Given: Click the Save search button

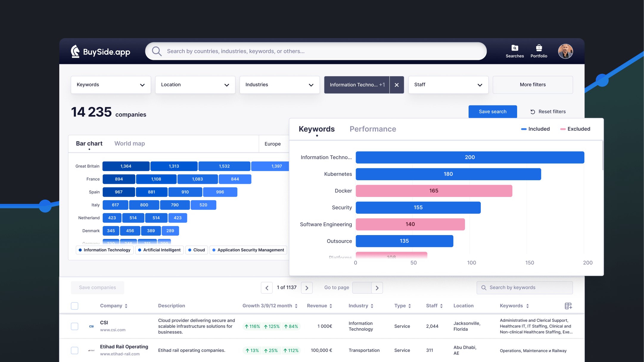Looking at the screenshot, I should click(x=492, y=112).
